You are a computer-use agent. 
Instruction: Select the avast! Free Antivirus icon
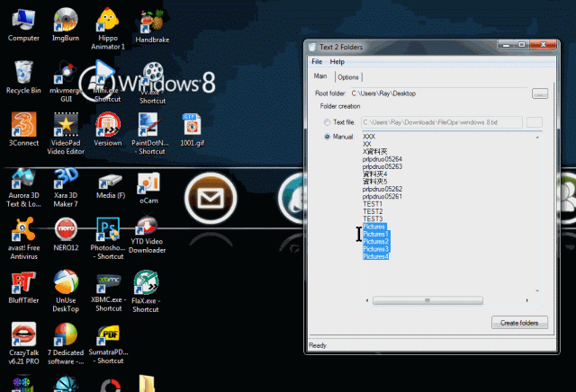coord(23,238)
